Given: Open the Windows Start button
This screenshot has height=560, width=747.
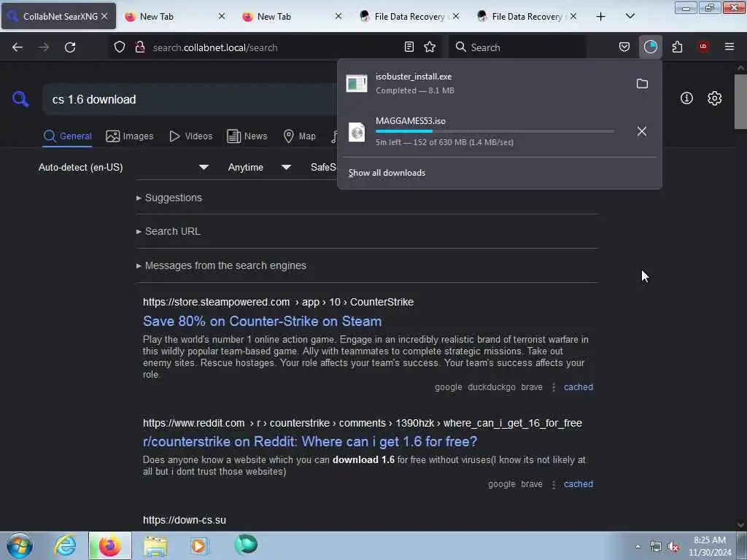Looking at the screenshot, I should click(x=20, y=545).
